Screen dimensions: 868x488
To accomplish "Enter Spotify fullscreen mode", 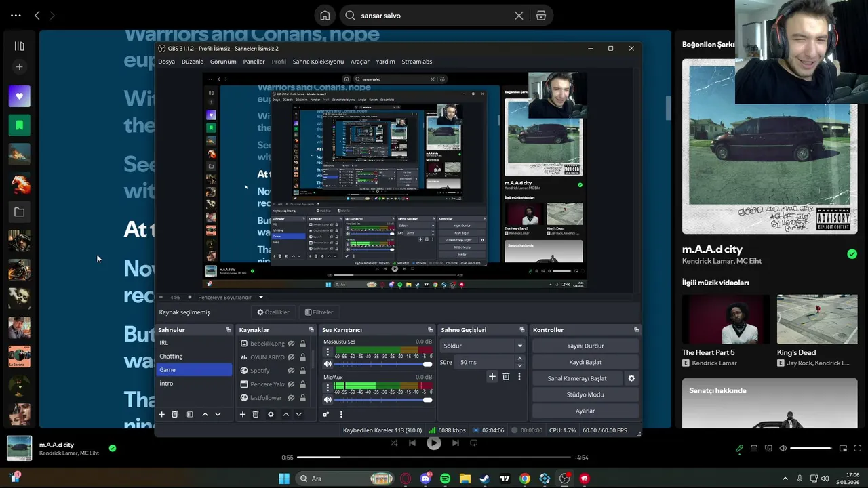I will tap(858, 448).
